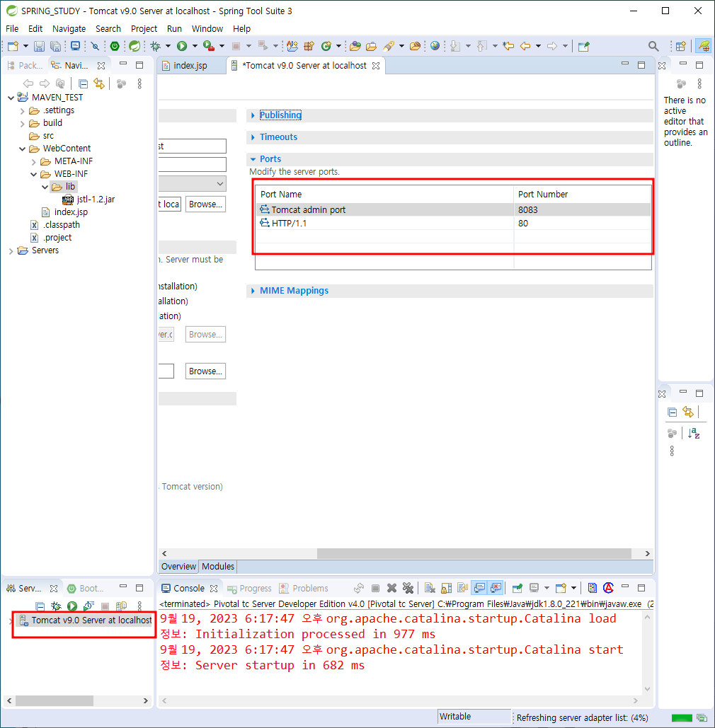Click Pin Console icon
Screen dimensions: 715x728
517,588
